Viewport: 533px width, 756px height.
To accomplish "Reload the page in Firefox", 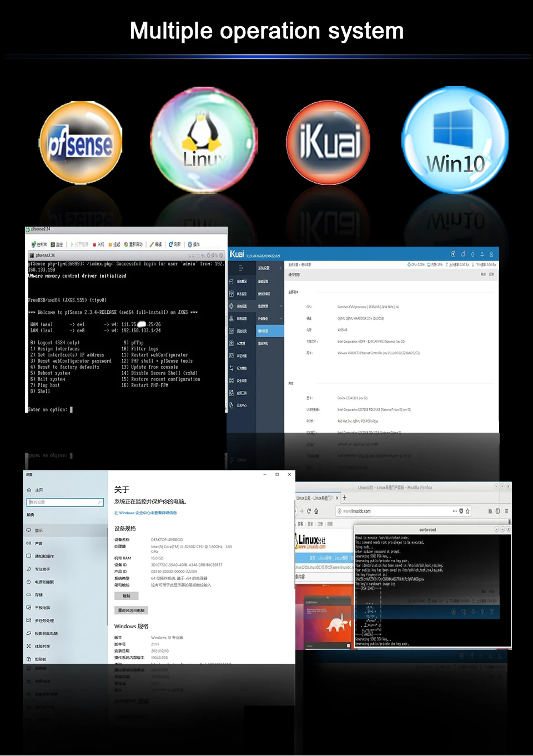I will tap(309, 511).
